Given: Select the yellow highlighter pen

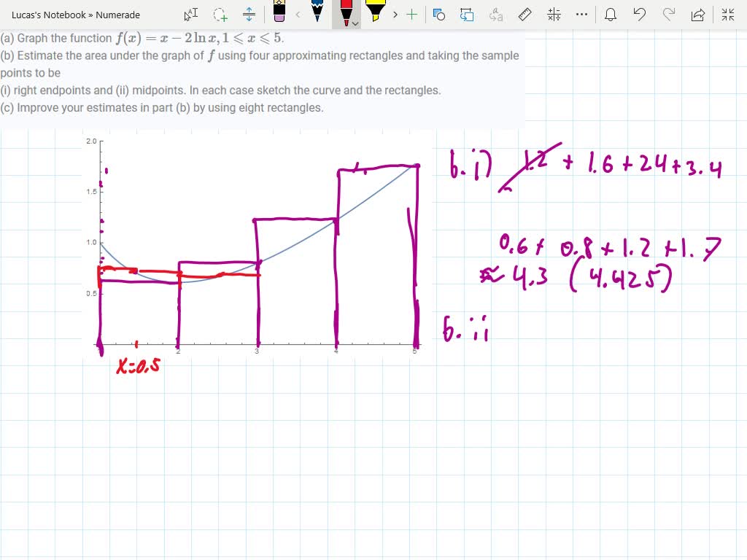Looking at the screenshot, I should coord(376,13).
